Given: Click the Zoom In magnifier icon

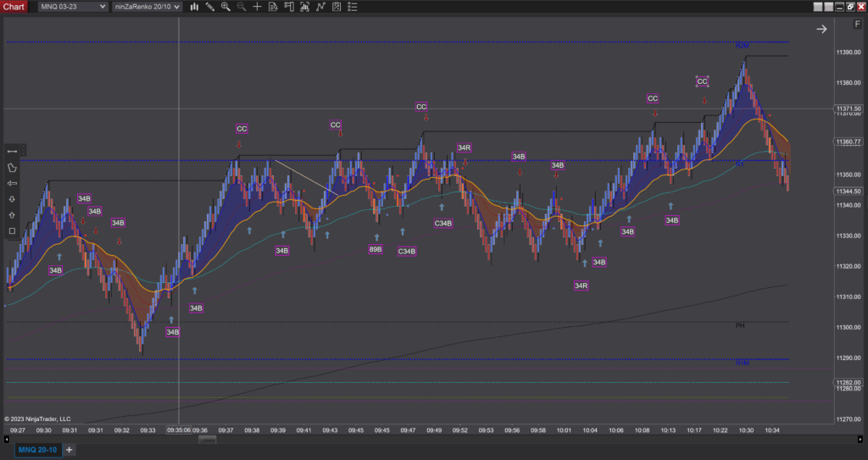Looking at the screenshot, I should point(225,7).
